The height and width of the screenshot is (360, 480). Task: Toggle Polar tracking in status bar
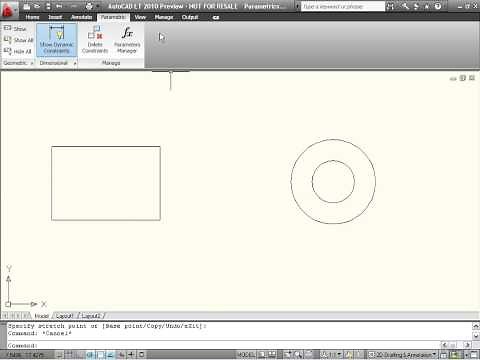click(90, 354)
